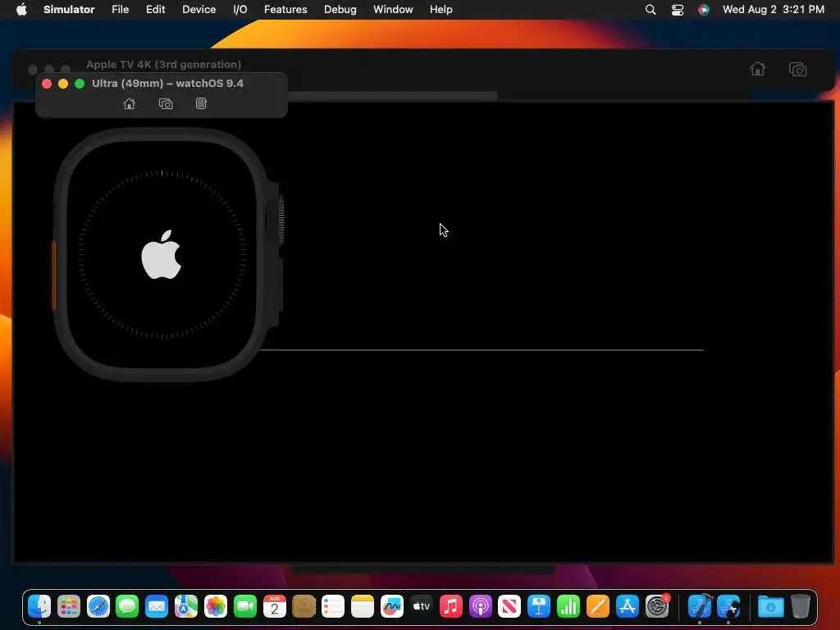Minimize the Ultra (49mm) watch simulator window

click(x=63, y=84)
